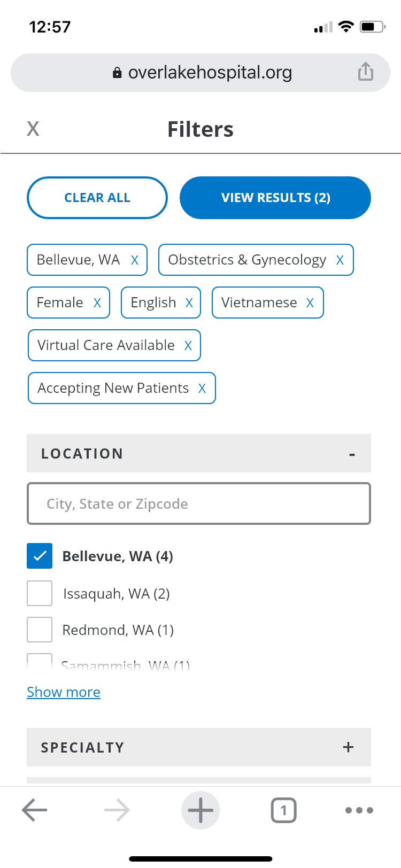Check the Redmond, WA checkbox

(x=40, y=630)
